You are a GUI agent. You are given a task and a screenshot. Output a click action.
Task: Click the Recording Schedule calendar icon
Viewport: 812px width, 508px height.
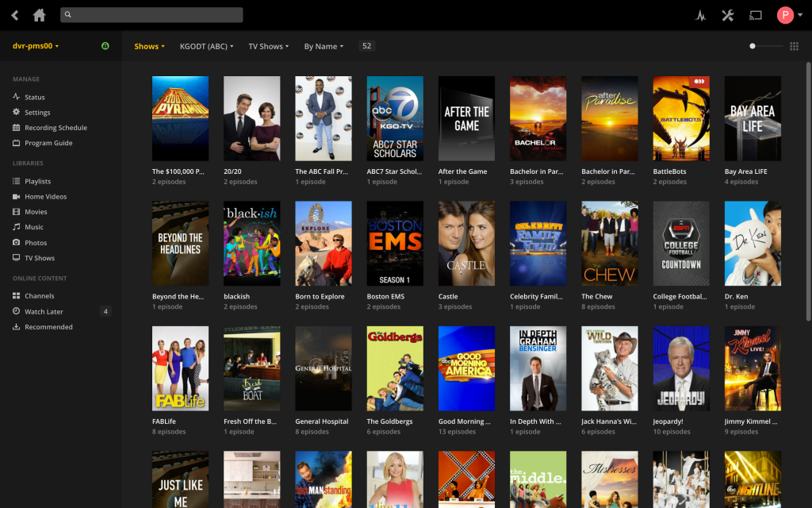(16, 128)
